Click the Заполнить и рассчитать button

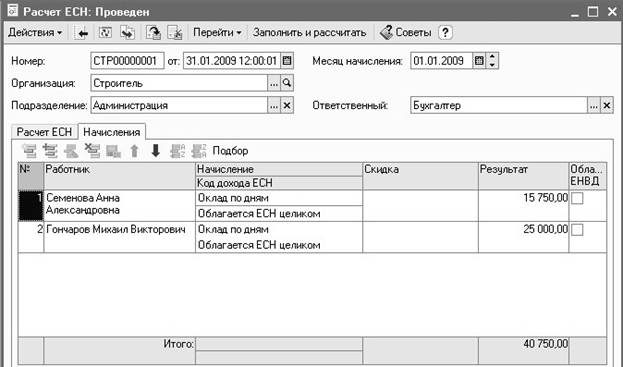pos(310,33)
